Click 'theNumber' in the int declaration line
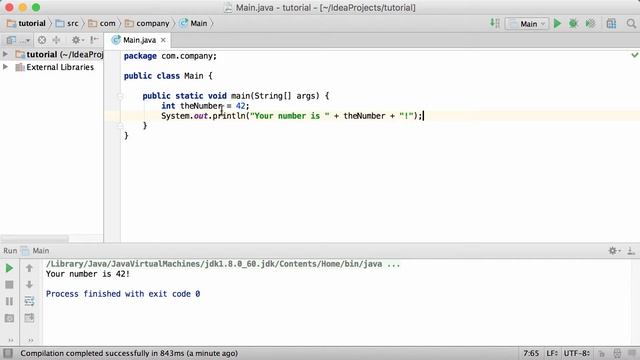This screenshot has width=640, height=360. click(201, 106)
